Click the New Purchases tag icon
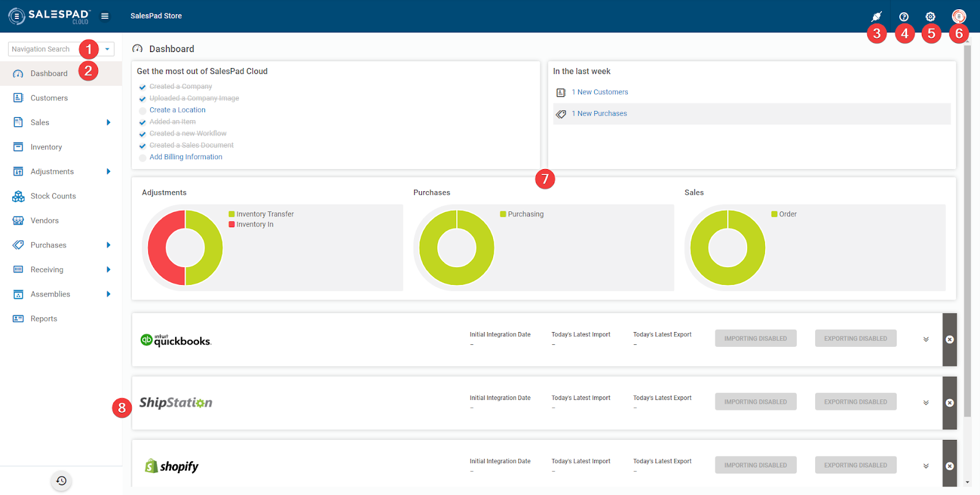Screen dimensions: 980x495 click(x=560, y=114)
